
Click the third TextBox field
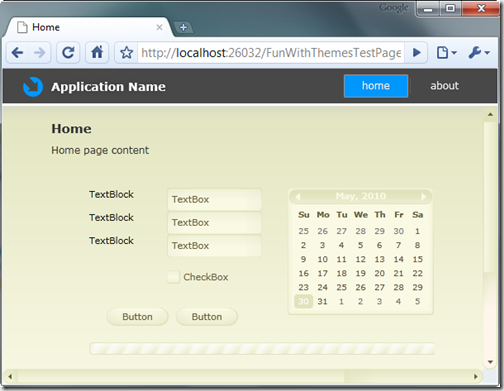[214, 246]
